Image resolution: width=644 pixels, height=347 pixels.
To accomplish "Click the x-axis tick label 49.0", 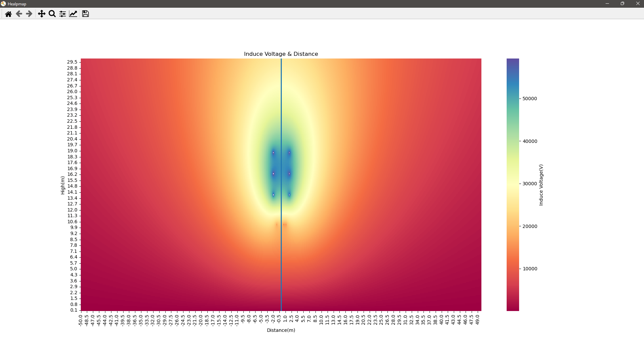I will point(477,319).
